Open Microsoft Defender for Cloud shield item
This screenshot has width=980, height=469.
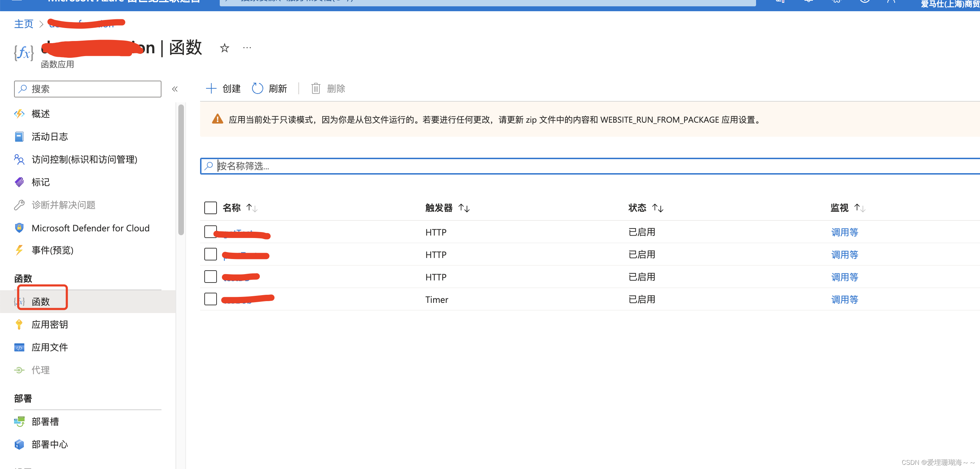(x=19, y=228)
